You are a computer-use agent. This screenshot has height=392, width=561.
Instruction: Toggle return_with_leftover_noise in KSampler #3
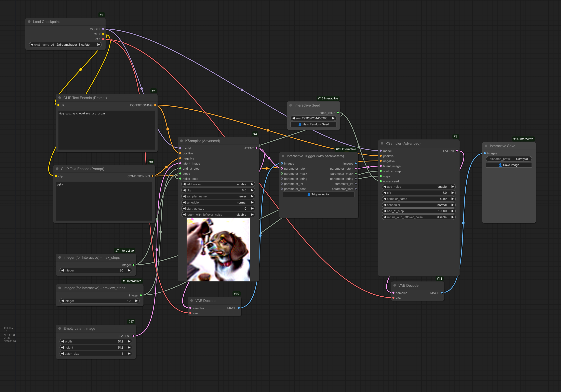(218, 215)
